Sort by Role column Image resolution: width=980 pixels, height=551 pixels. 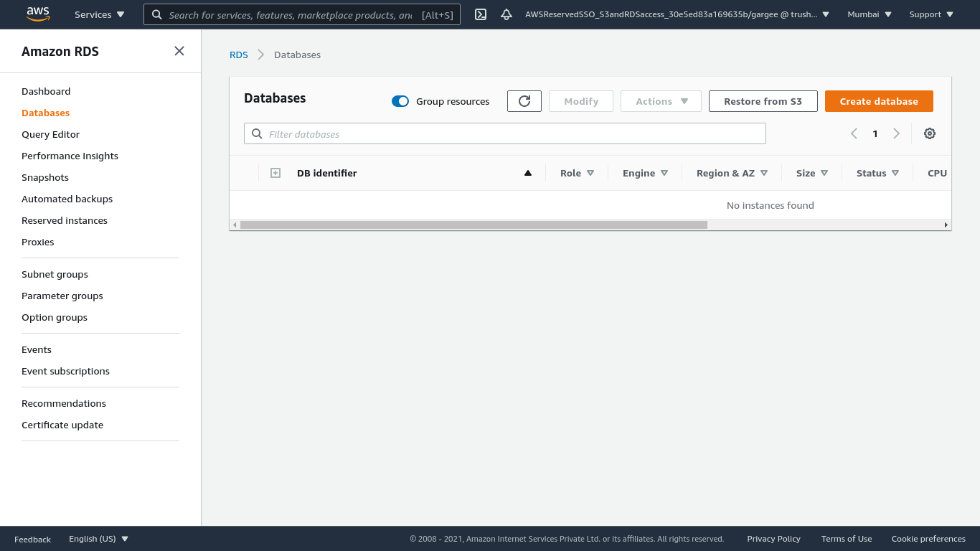(x=578, y=173)
